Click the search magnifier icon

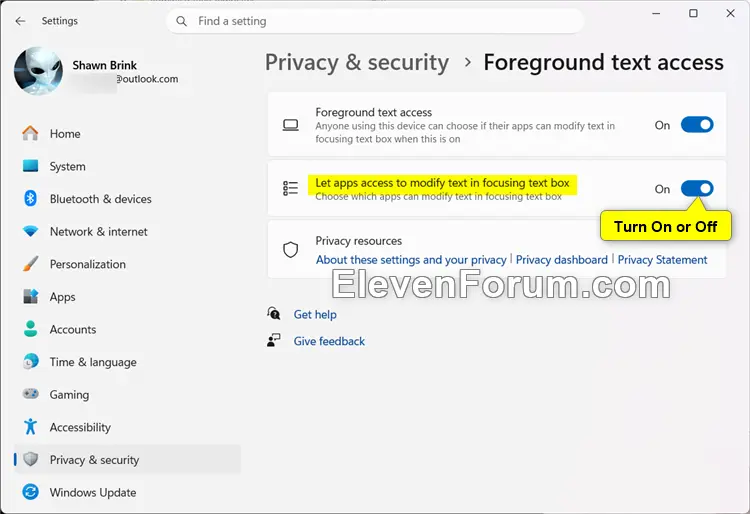point(181,21)
